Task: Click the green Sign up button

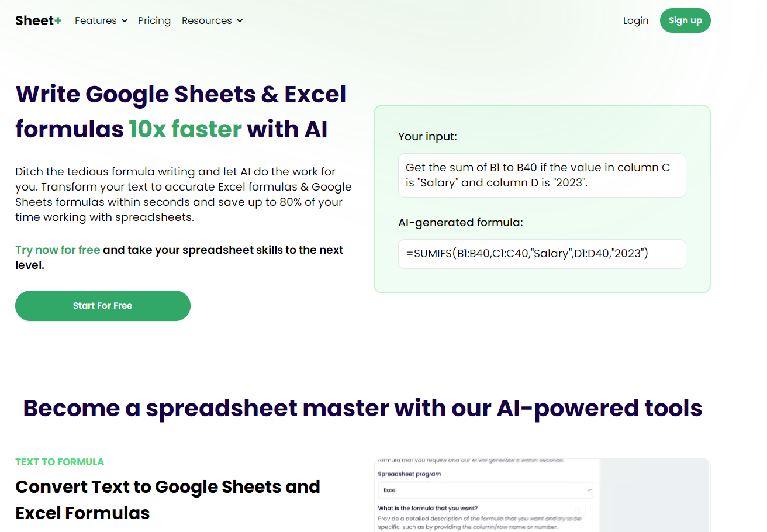Action: click(x=685, y=20)
